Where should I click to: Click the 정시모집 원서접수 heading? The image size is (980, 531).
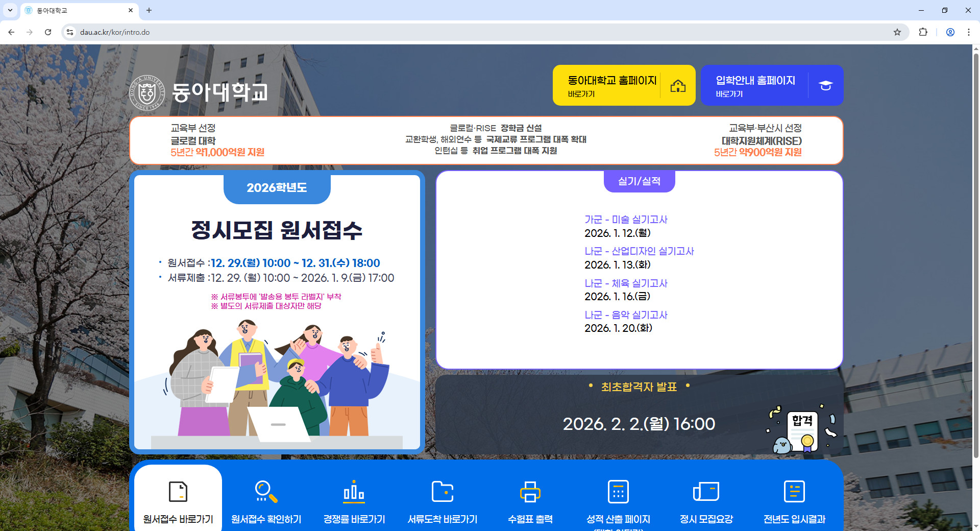(x=277, y=230)
